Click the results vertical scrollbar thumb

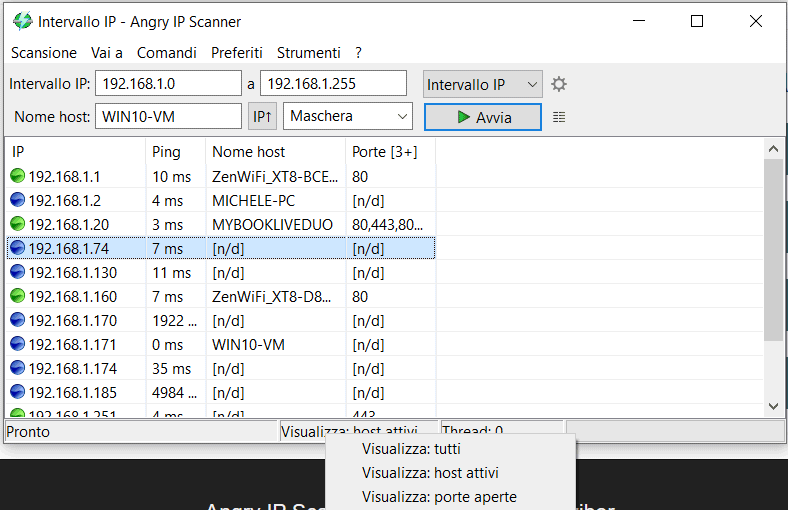[x=773, y=250]
